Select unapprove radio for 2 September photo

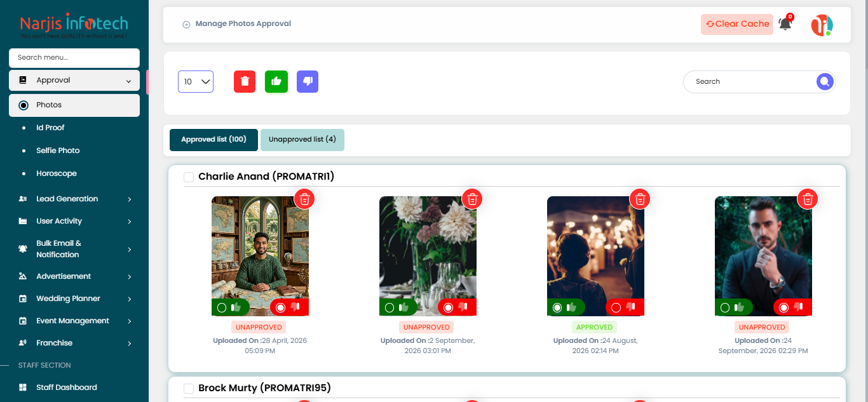point(448,307)
